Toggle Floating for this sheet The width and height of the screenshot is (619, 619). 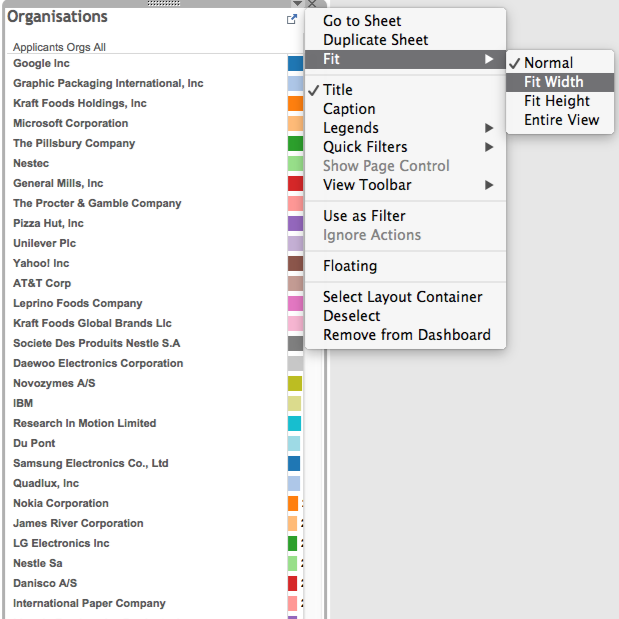point(405,266)
